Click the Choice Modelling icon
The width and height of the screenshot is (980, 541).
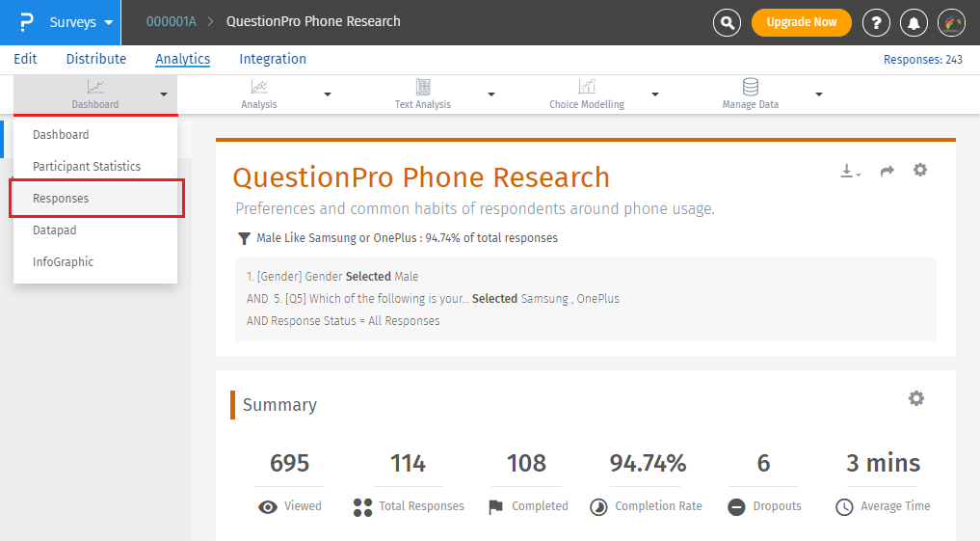tap(587, 87)
